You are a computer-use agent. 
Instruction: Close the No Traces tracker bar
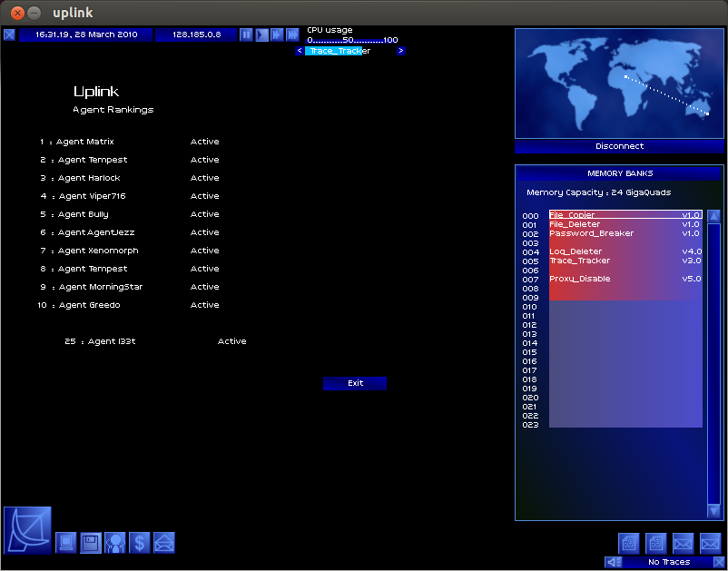pyautogui.click(x=718, y=562)
